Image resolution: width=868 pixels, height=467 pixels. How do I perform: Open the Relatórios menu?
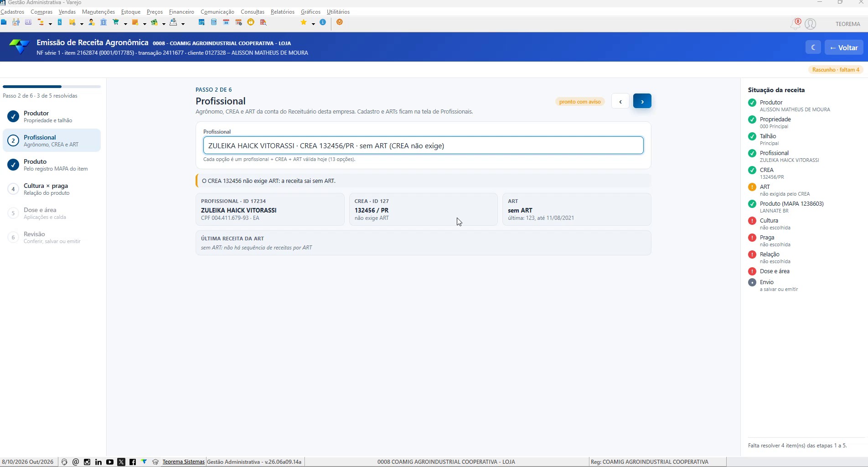(283, 12)
